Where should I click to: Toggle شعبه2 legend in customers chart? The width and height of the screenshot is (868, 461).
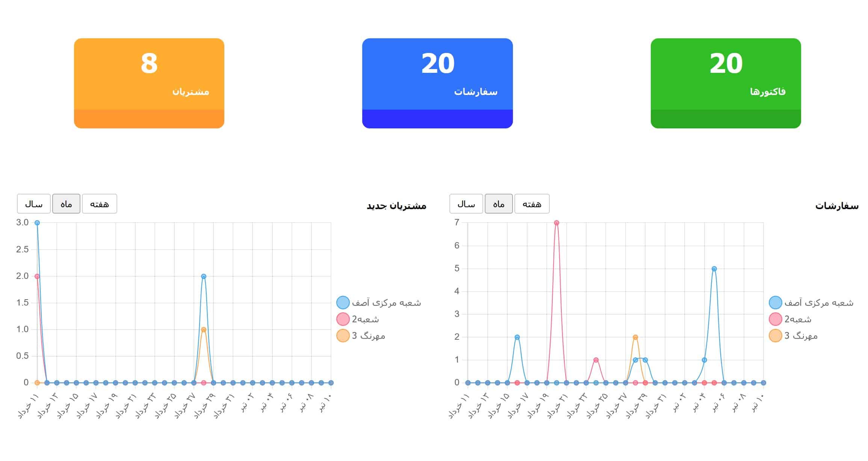pos(358,319)
